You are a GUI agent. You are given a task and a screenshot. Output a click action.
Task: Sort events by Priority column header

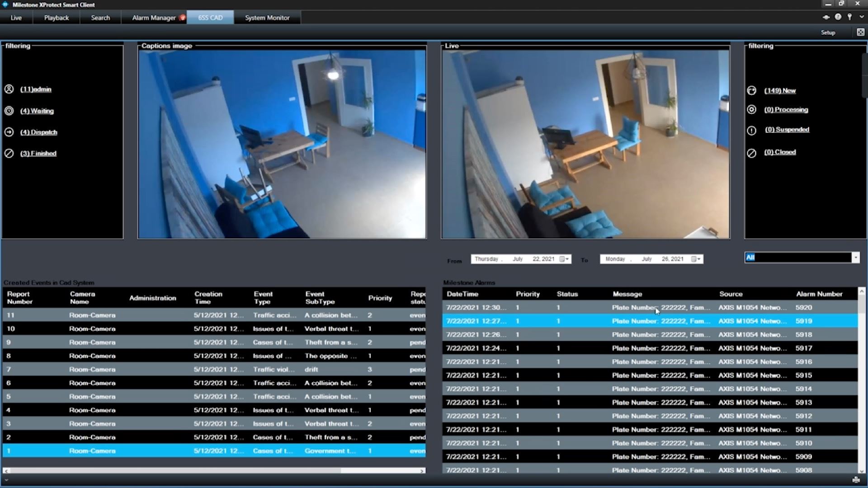pos(380,298)
